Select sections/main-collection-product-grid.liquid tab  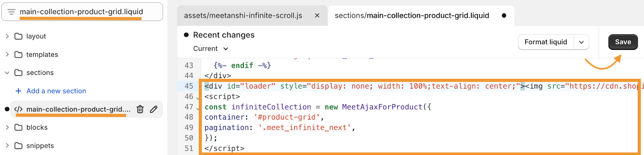point(412,16)
